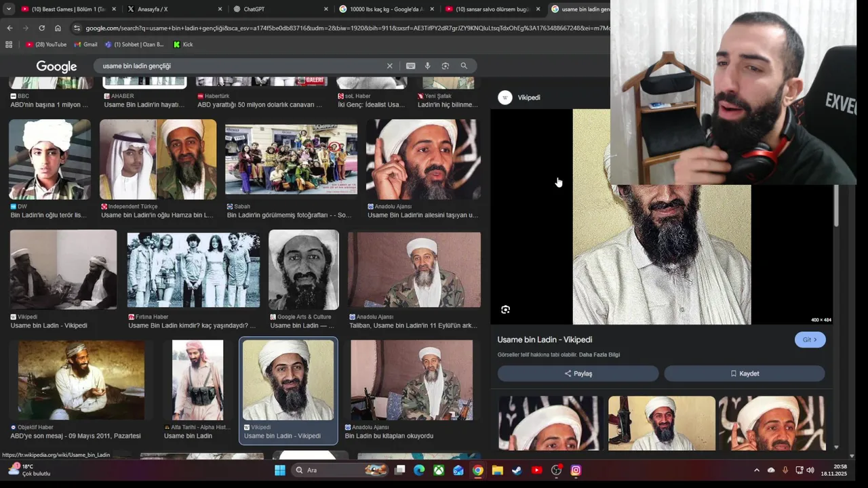This screenshot has height=488, width=868.
Task: Open the Fırtına Haber black-and-white group photo
Action: 193,271
